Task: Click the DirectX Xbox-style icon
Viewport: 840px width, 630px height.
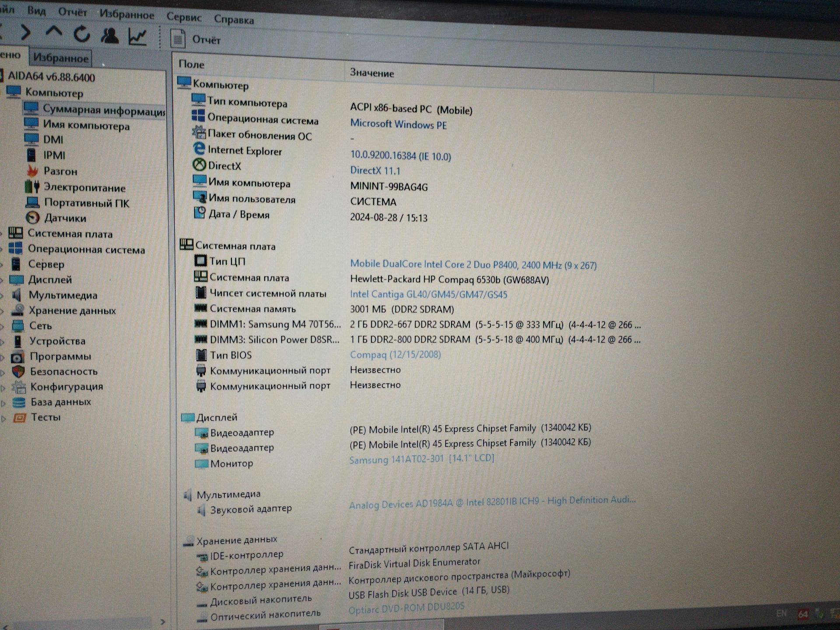Action: tap(199, 164)
